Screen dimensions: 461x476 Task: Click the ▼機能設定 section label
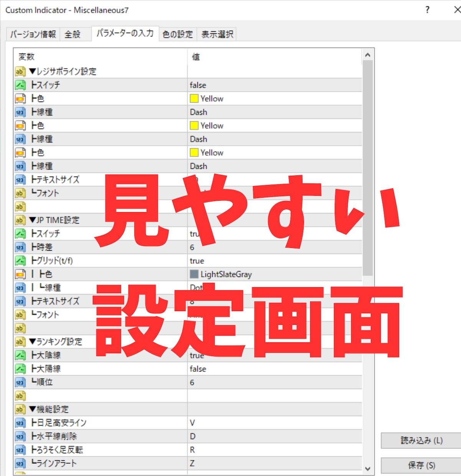click(x=49, y=409)
